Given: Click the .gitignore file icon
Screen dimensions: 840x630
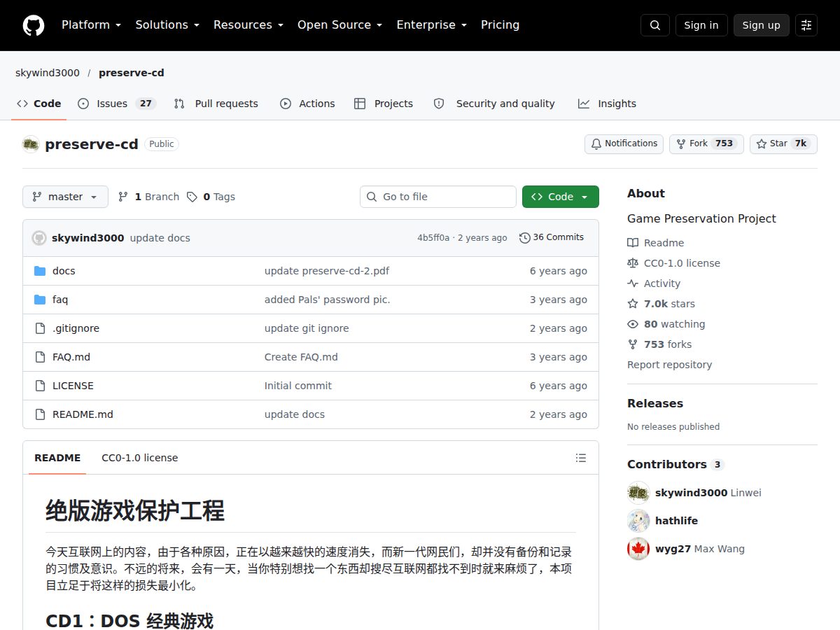Looking at the screenshot, I should 40,328.
